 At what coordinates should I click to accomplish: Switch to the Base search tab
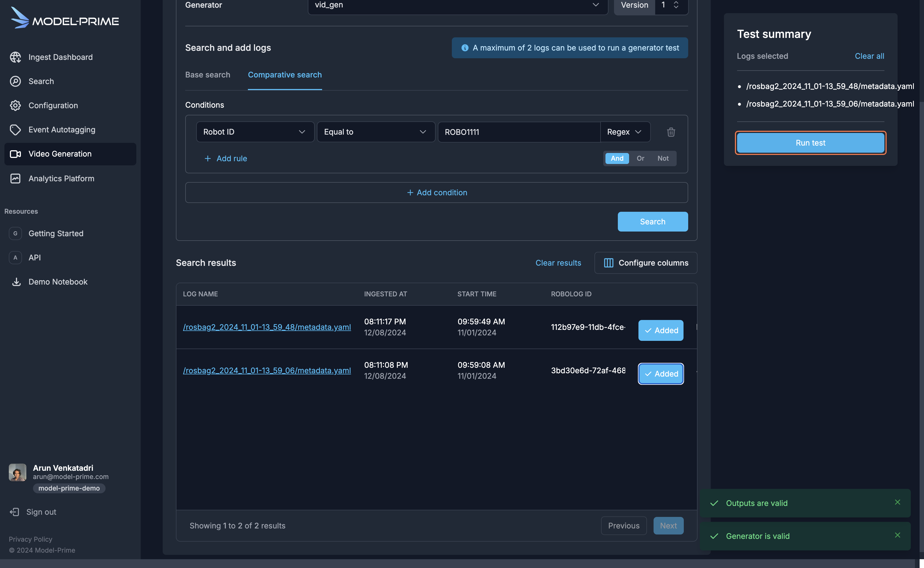coord(208,75)
